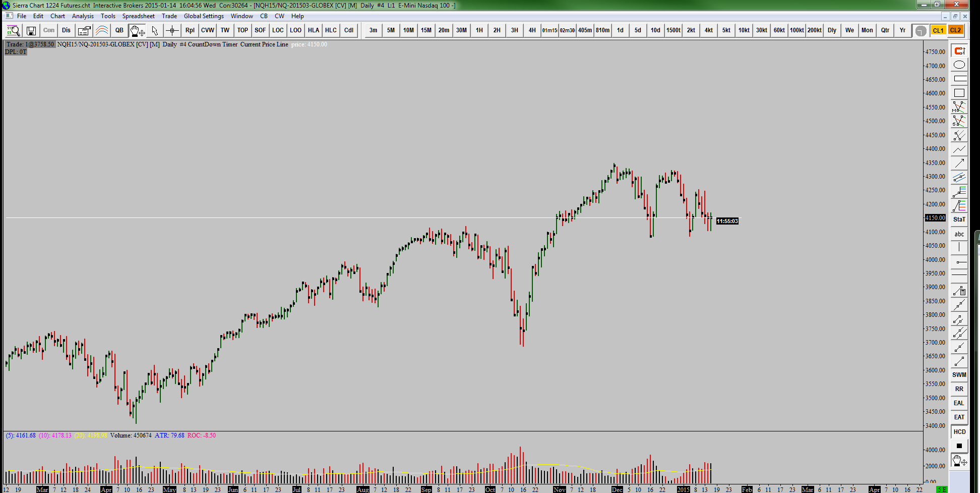This screenshot has width=980, height=493.
Task: Switch chart to Qtr quarterly bars
Action: coord(885,30)
